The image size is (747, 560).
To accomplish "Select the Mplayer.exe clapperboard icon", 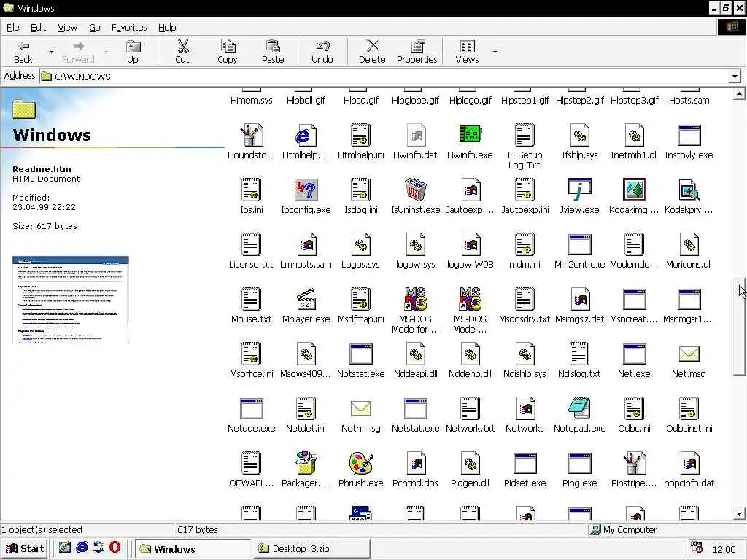I will tap(306, 299).
